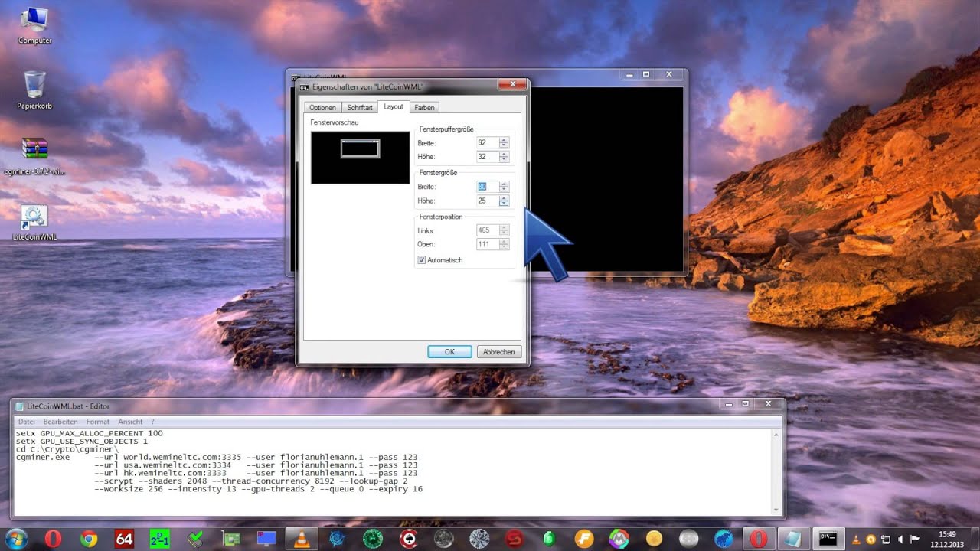Click the line "cd C:\crypto\cgminer\"

(x=67, y=450)
